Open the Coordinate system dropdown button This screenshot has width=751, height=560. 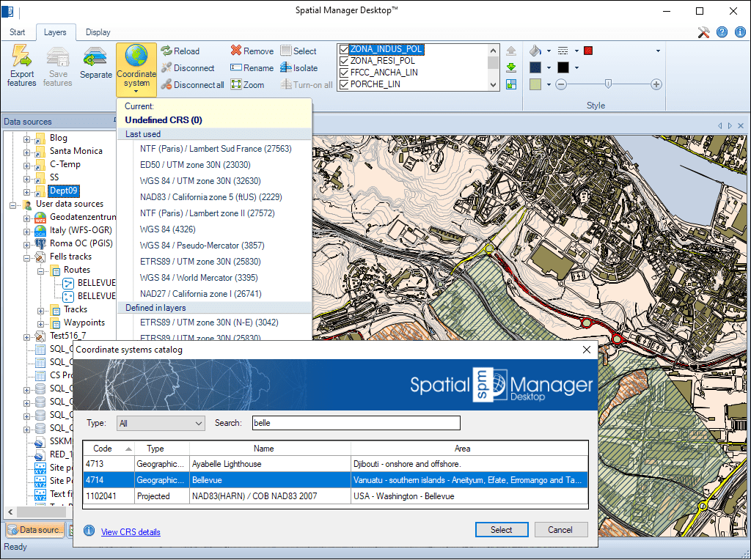point(136,70)
